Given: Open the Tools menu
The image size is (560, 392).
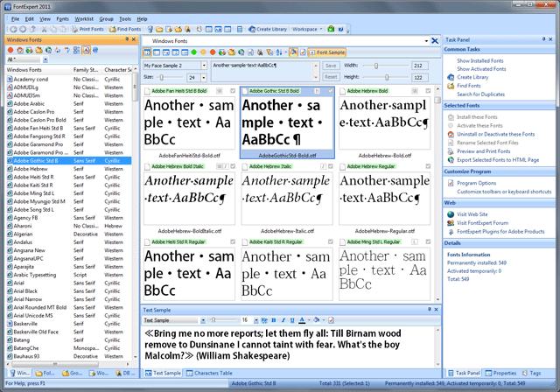Looking at the screenshot, I should pos(125,19).
